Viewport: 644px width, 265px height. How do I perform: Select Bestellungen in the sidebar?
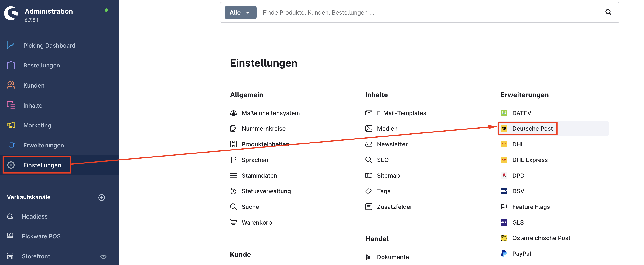(41, 65)
